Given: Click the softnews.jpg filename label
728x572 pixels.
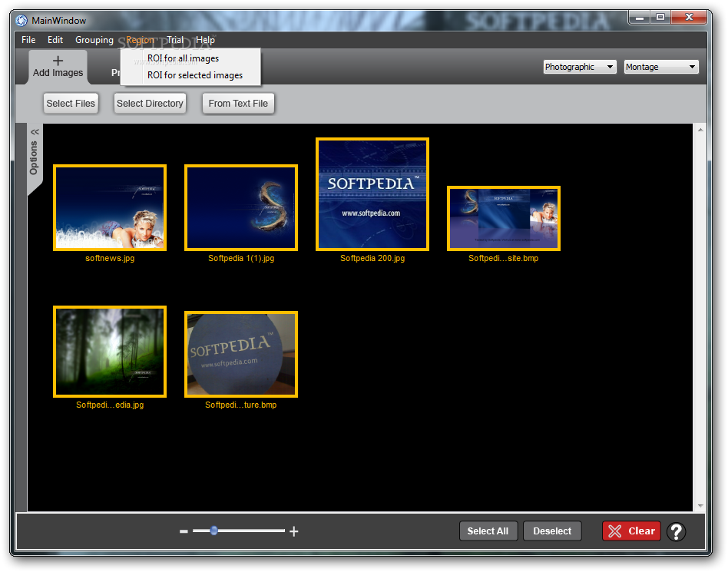Looking at the screenshot, I should pos(110,258).
